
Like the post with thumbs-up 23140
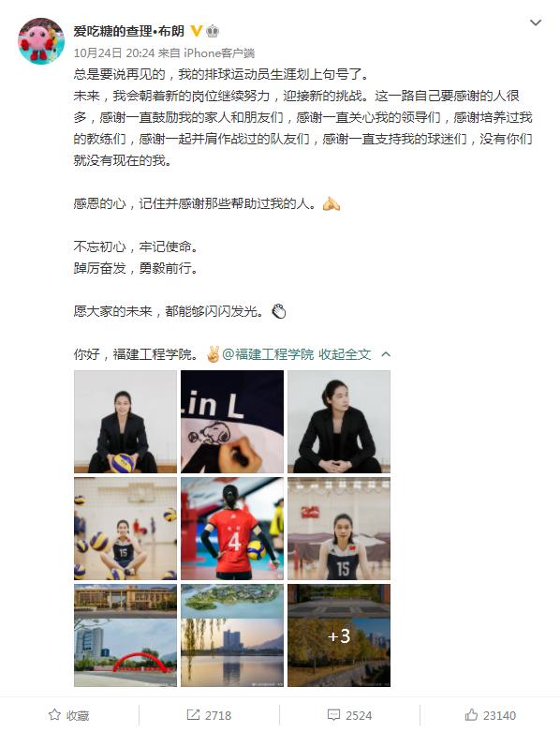[x=490, y=715]
